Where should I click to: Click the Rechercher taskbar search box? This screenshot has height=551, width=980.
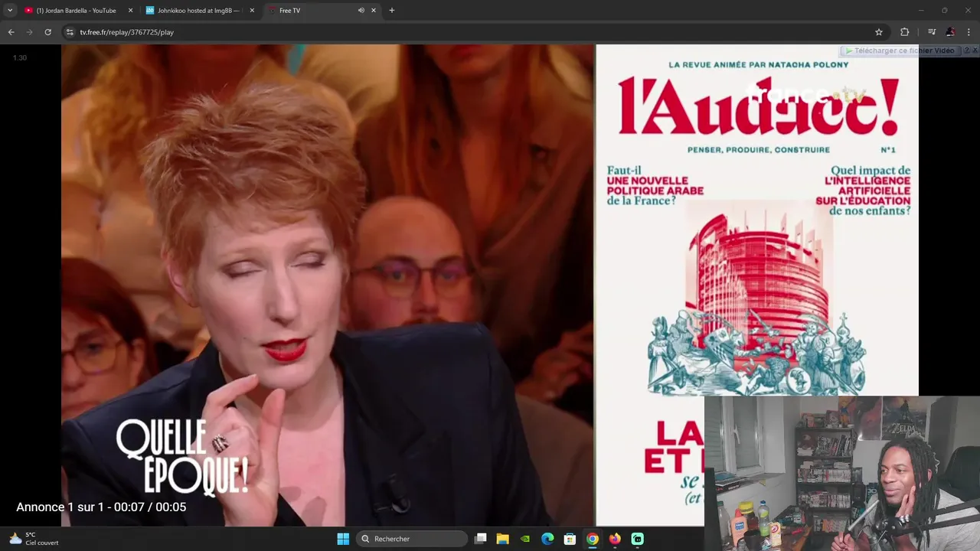coord(412,539)
